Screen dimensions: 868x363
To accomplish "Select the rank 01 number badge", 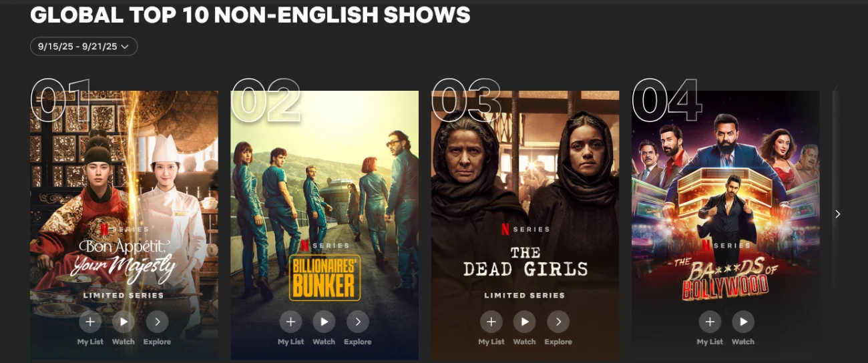I will [61, 101].
